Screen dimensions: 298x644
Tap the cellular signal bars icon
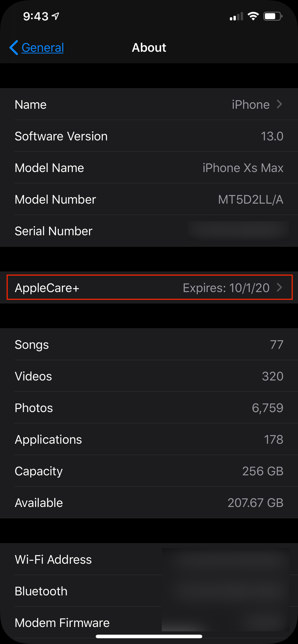(x=236, y=17)
